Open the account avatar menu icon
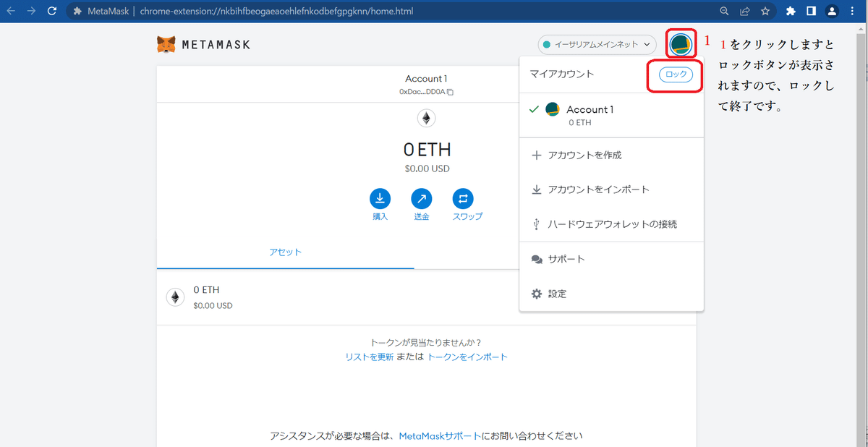The height and width of the screenshot is (447, 868). pos(681,44)
